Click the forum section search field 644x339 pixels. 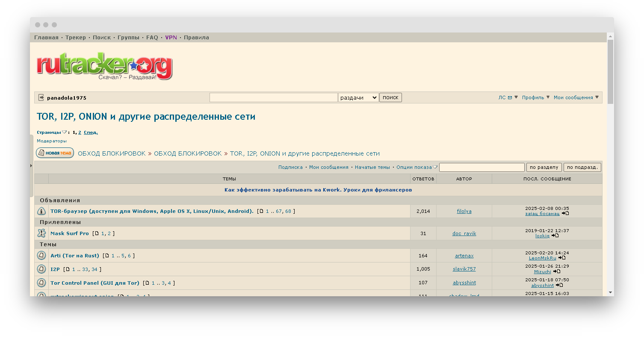click(482, 167)
